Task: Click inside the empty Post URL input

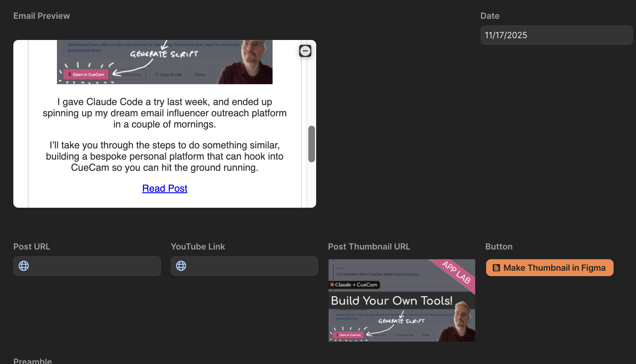Action: [x=91, y=266]
